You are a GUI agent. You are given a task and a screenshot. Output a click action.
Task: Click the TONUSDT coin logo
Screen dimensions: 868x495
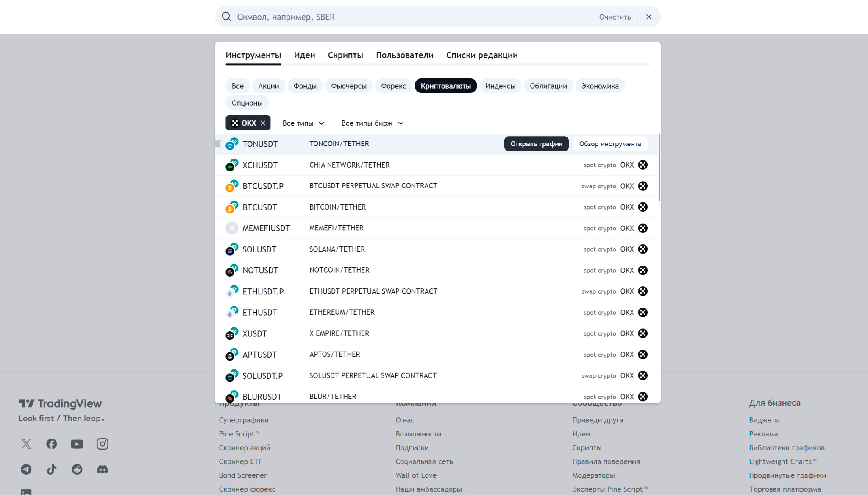[x=231, y=144]
